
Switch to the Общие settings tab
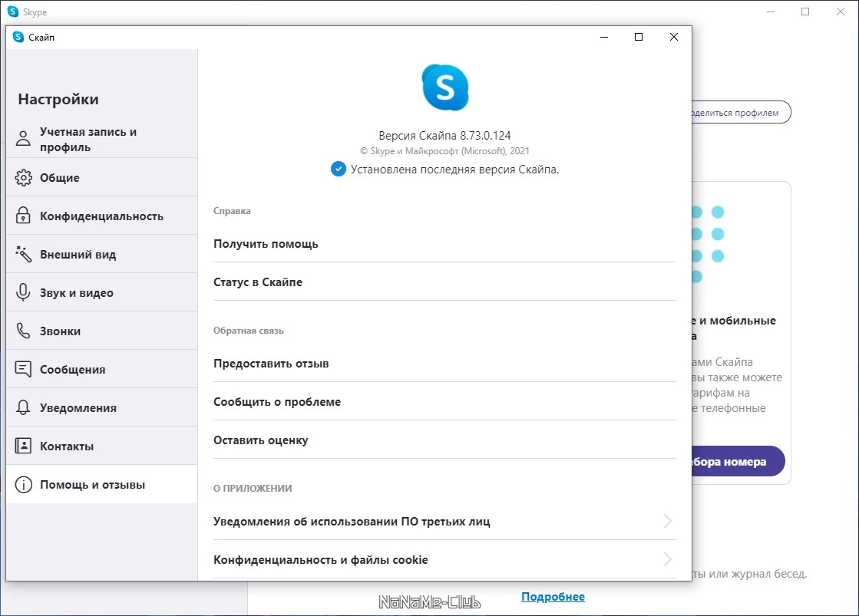point(102,177)
